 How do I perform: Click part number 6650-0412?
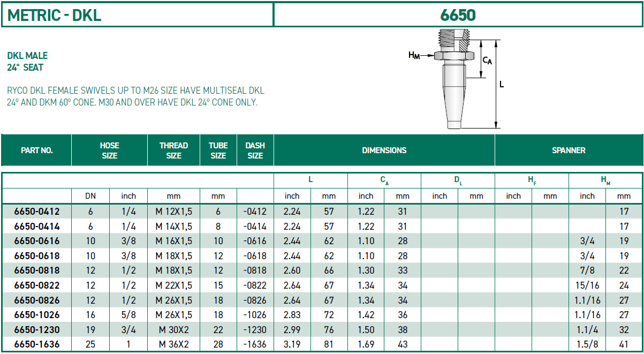pyautogui.click(x=36, y=212)
